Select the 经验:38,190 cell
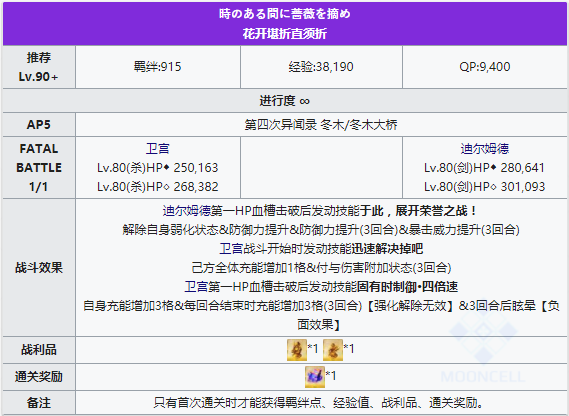Viewport: 569px width, 416px height. pyautogui.click(x=321, y=67)
